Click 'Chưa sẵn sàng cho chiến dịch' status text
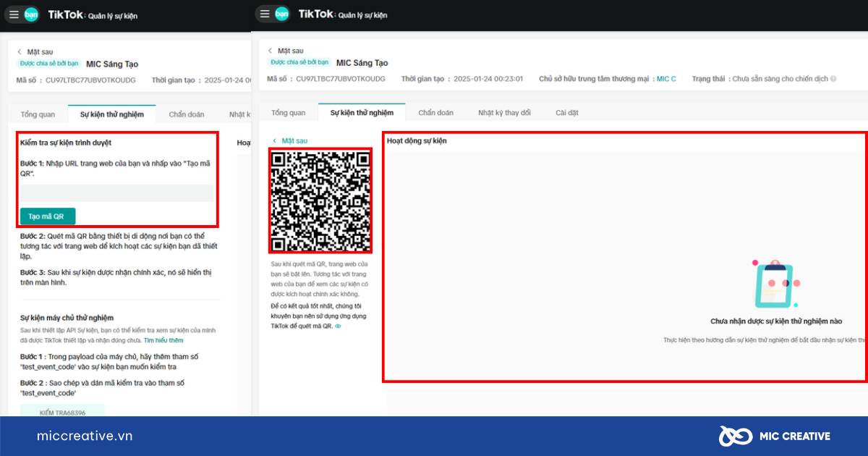868x456 pixels. [x=780, y=79]
